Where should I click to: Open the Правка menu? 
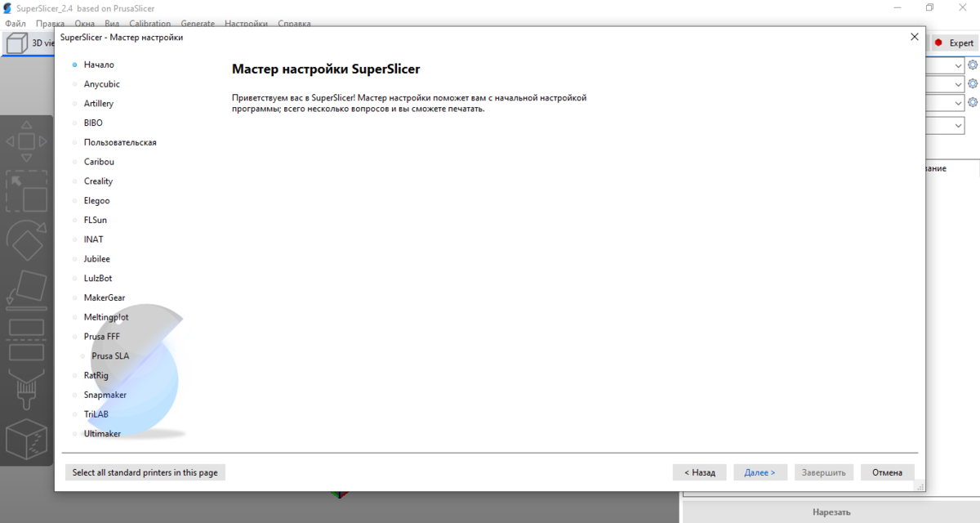[x=51, y=24]
